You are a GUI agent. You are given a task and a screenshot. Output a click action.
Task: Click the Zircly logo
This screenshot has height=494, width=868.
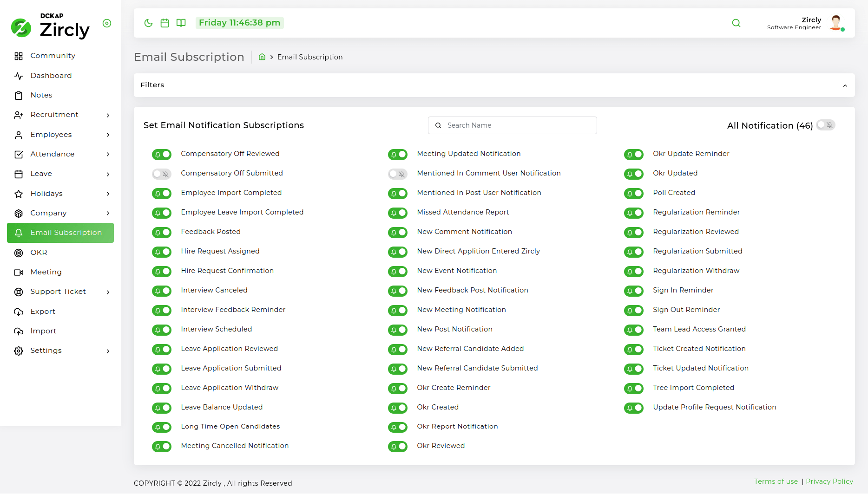[50, 27]
